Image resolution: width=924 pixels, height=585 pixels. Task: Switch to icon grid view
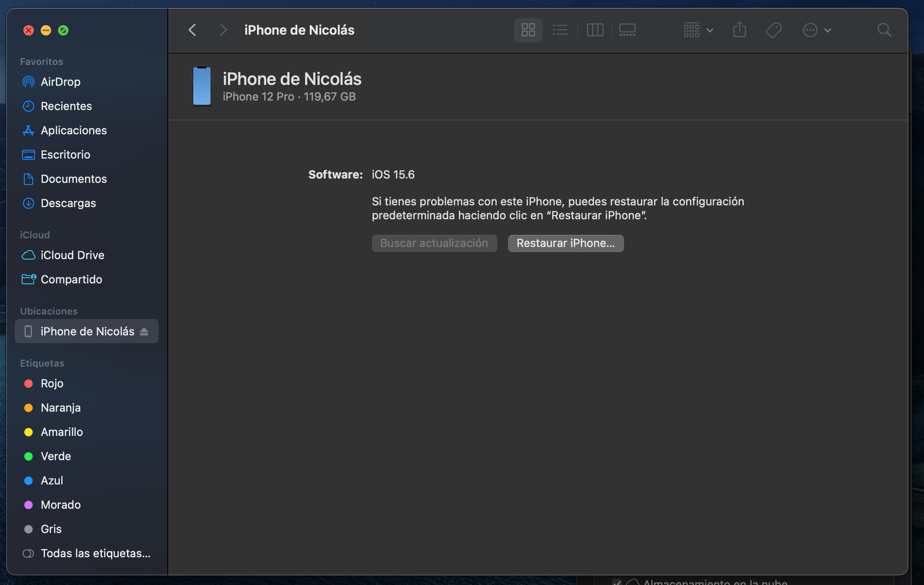(528, 30)
